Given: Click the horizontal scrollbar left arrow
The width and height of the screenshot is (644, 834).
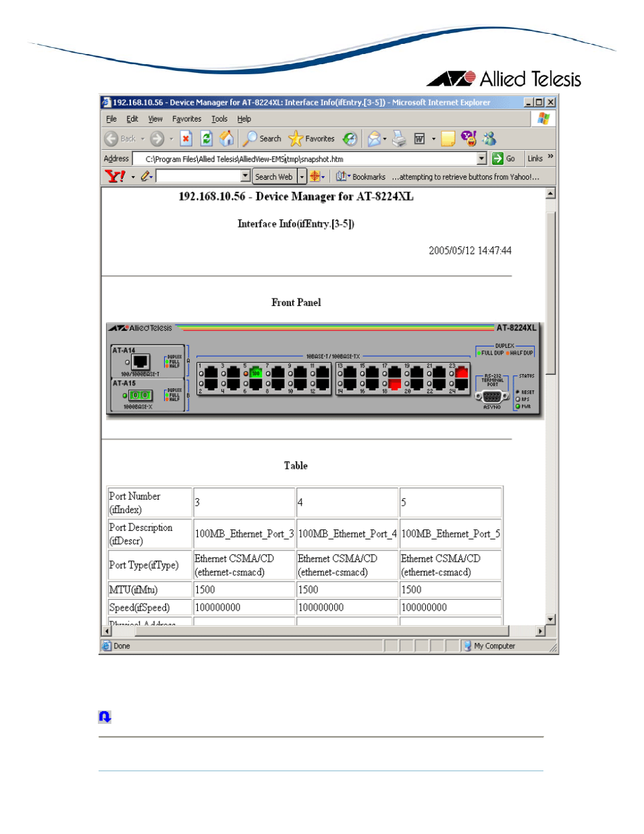Looking at the screenshot, I should (x=107, y=631).
